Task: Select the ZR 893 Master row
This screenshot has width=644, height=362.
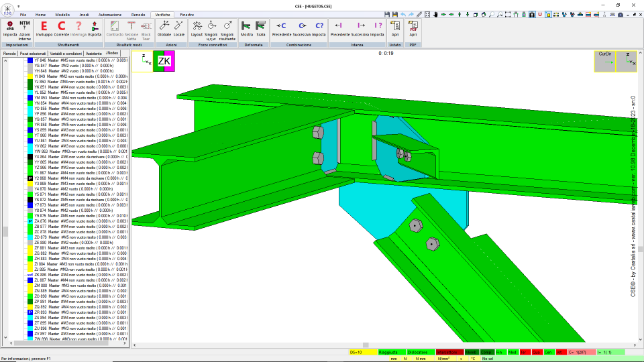Action: click(77, 312)
